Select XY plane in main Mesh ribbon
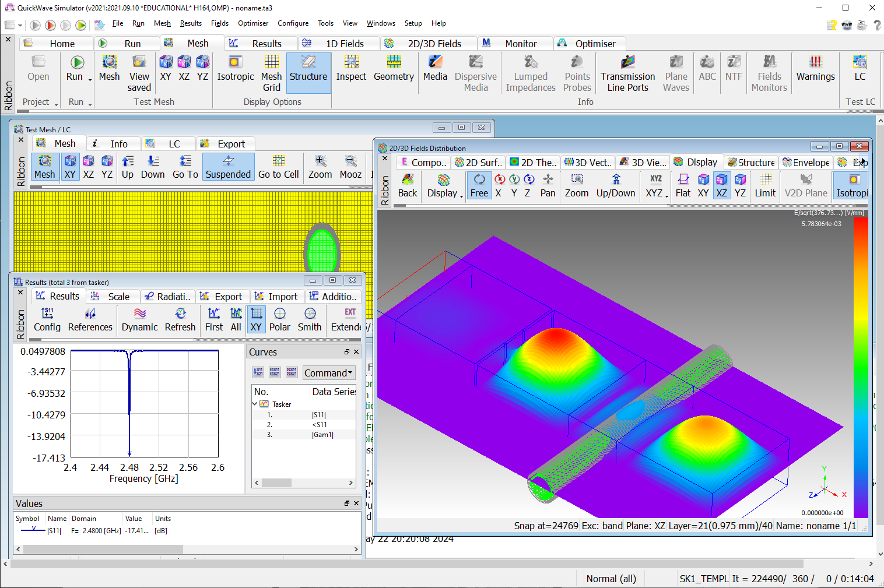884x588 pixels. 166,69
